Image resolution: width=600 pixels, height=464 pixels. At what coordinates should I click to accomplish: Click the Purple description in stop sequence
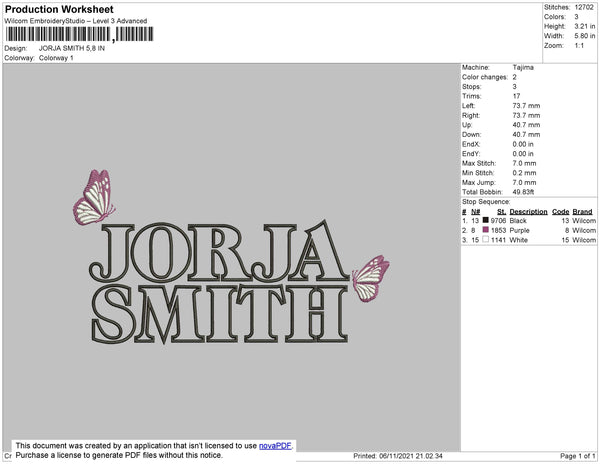pos(520,230)
